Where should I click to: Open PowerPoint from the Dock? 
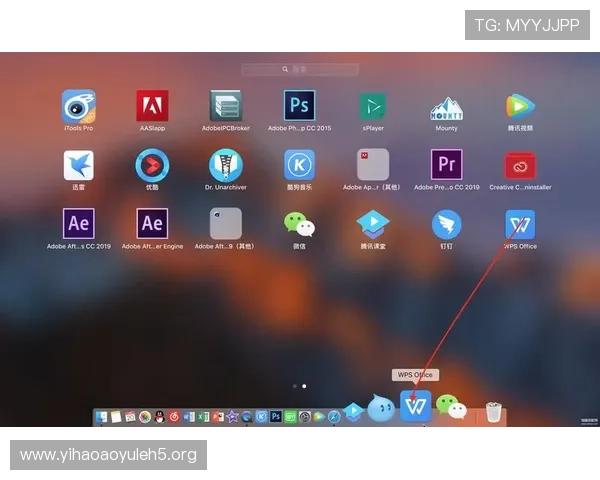(218, 416)
